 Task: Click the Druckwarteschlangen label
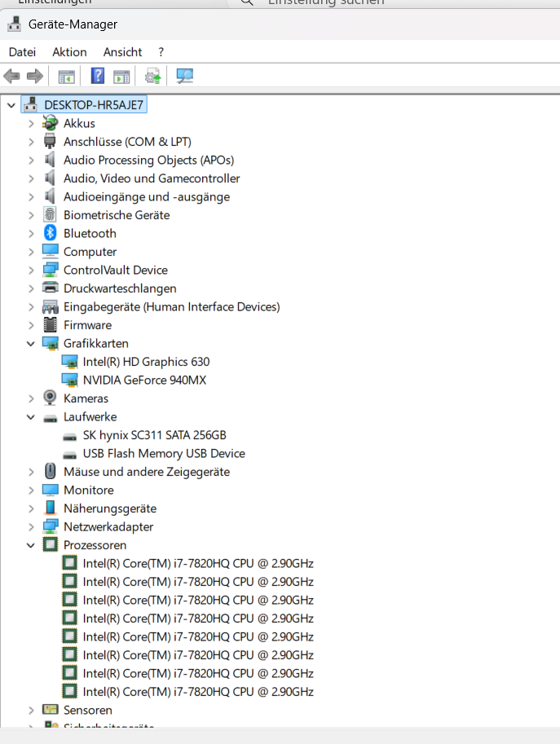(x=120, y=288)
